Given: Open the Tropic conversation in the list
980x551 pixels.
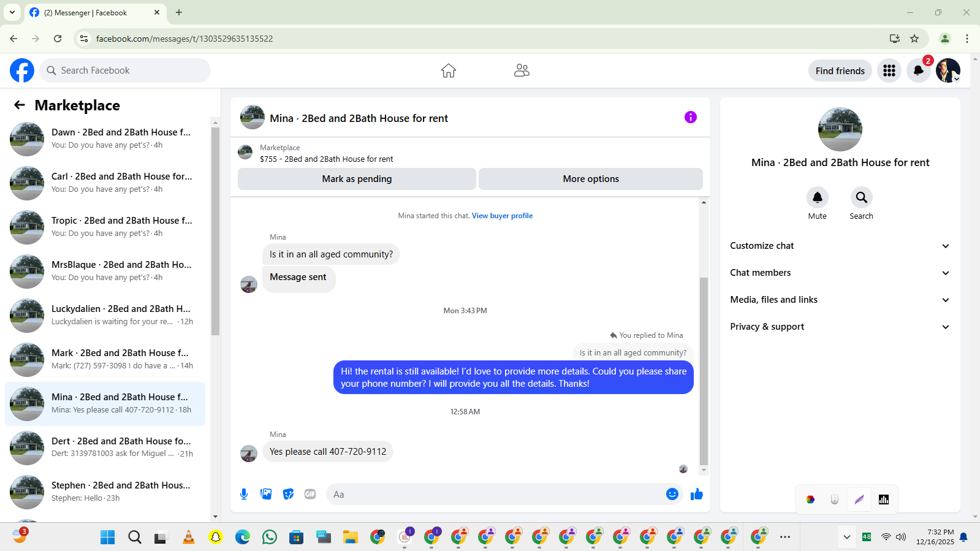Looking at the screenshot, I should point(105,227).
